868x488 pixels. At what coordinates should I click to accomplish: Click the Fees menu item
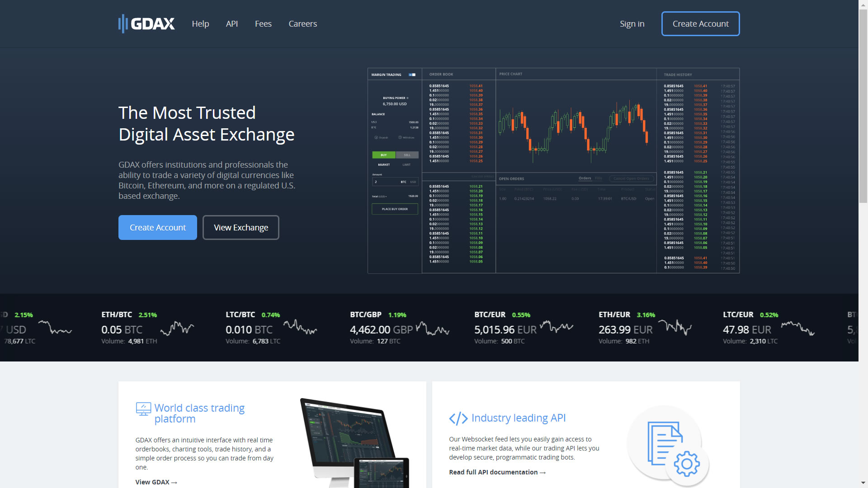[x=263, y=23]
